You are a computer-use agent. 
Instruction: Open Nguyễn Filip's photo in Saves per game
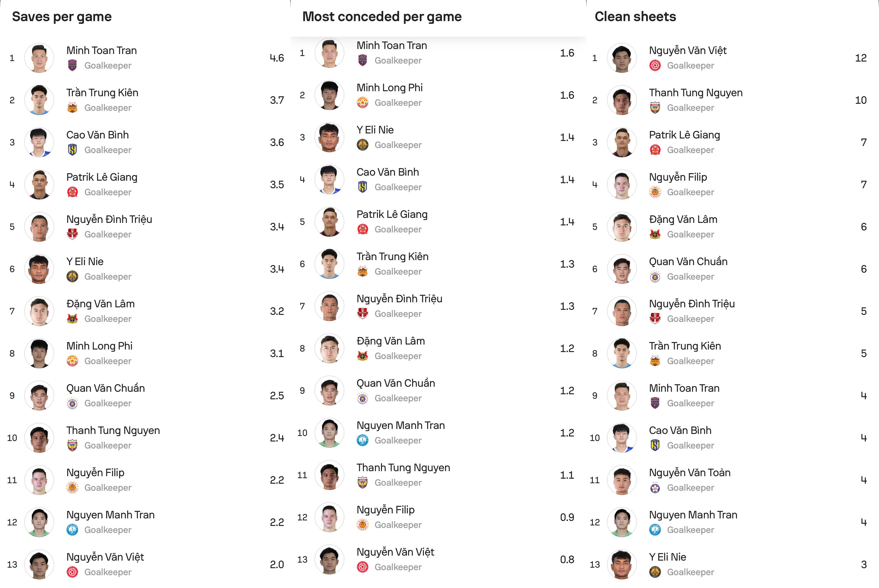(39, 480)
